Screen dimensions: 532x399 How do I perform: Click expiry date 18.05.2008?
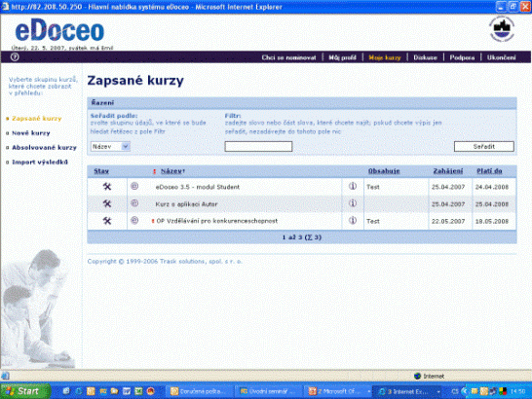(492, 221)
